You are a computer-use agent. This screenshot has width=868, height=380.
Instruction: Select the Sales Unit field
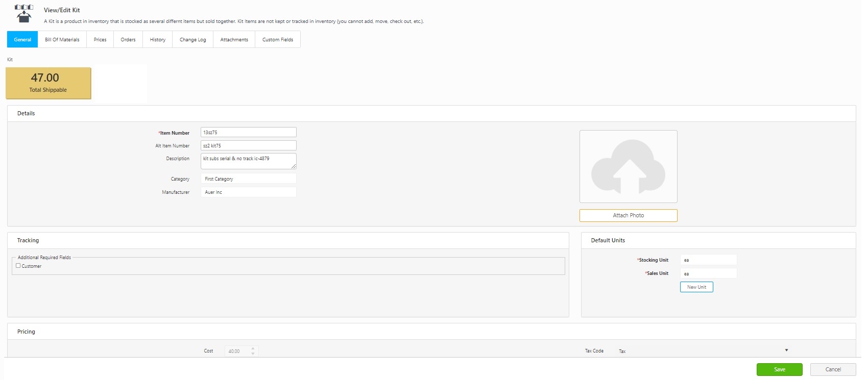[708, 274]
